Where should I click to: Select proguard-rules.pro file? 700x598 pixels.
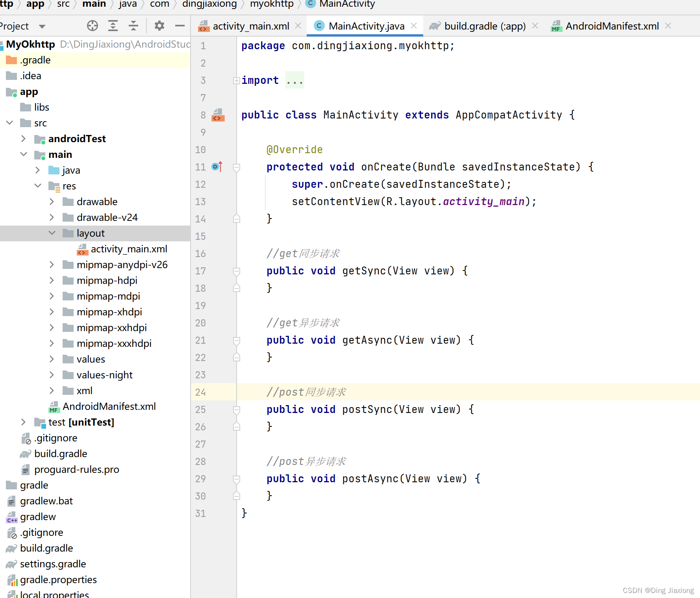coord(95,469)
